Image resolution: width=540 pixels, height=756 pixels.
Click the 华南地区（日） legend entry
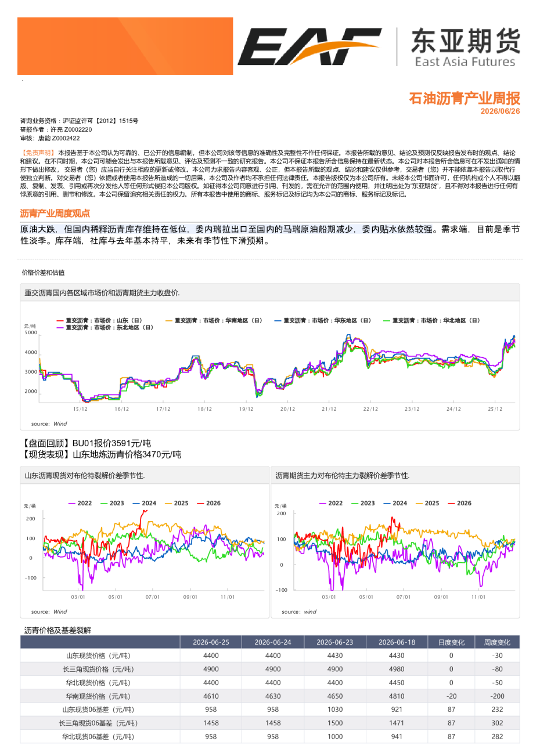pos(214,320)
